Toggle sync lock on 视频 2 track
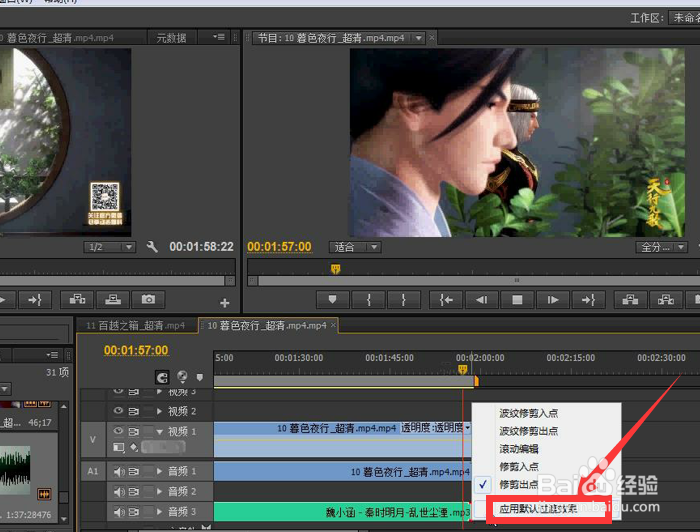This screenshot has height=532, width=700. click(x=133, y=411)
